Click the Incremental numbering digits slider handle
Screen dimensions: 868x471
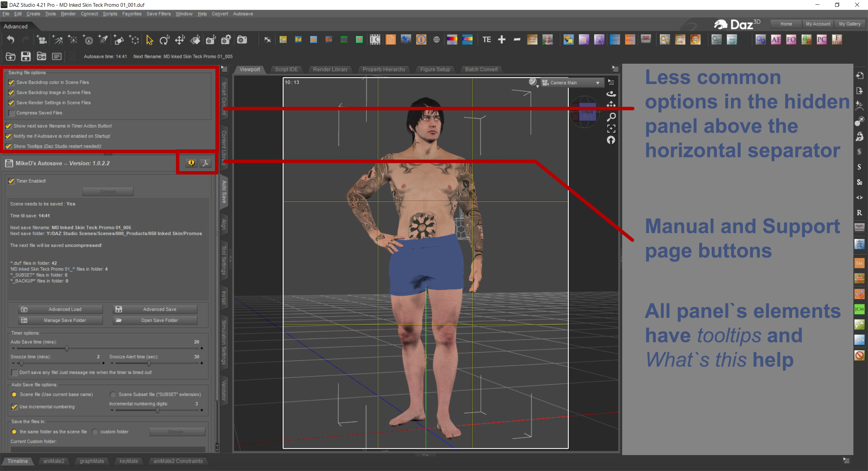click(157, 410)
